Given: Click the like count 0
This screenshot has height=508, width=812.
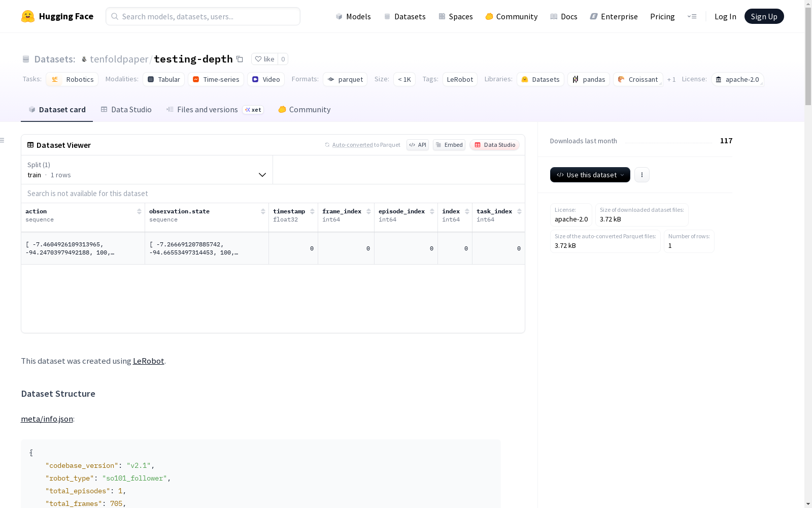Looking at the screenshot, I should 283,59.
